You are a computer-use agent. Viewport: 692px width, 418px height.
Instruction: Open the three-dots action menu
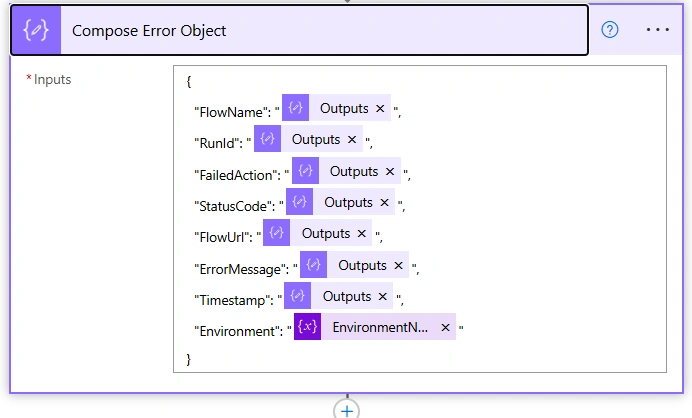pyautogui.click(x=658, y=30)
